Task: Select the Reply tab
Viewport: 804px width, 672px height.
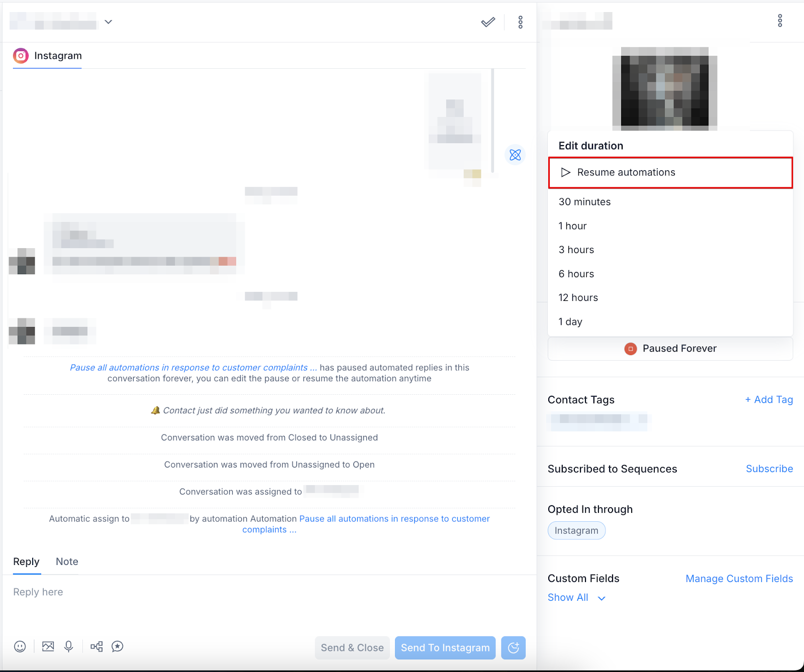Action: click(26, 562)
